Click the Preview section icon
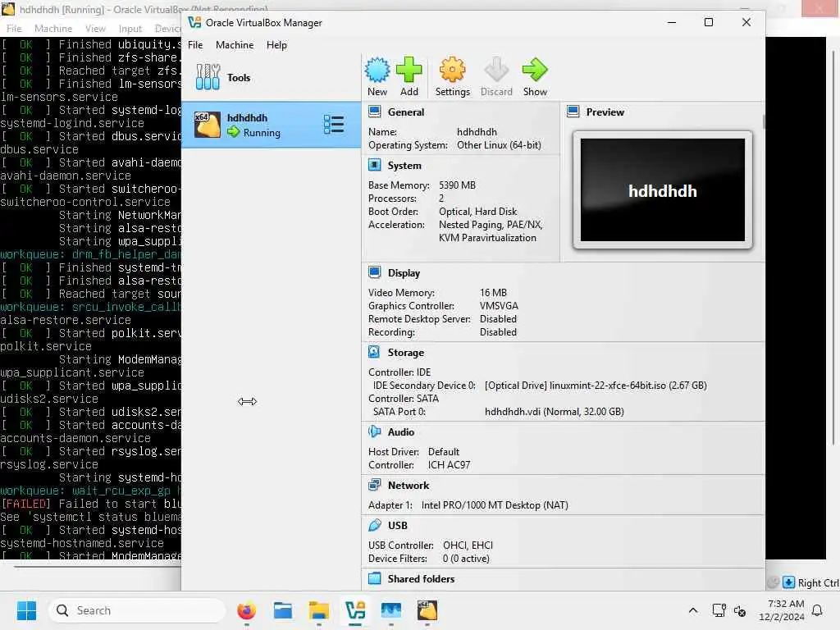The width and height of the screenshot is (840, 630). (x=573, y=112)
